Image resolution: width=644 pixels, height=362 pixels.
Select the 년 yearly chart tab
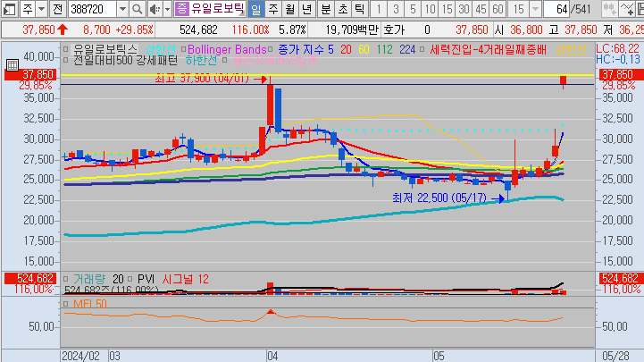coord(306,9)
